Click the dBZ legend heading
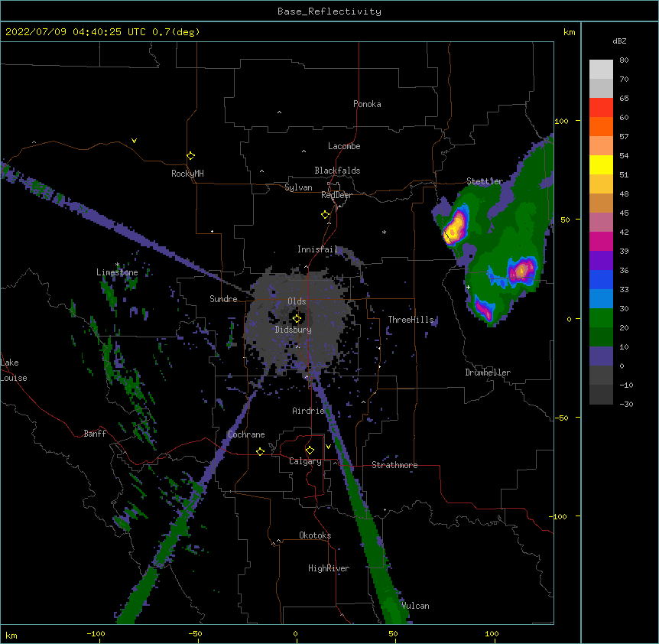Screen dimensions: 659x644 pyautogui.click(x=619, y=41)
